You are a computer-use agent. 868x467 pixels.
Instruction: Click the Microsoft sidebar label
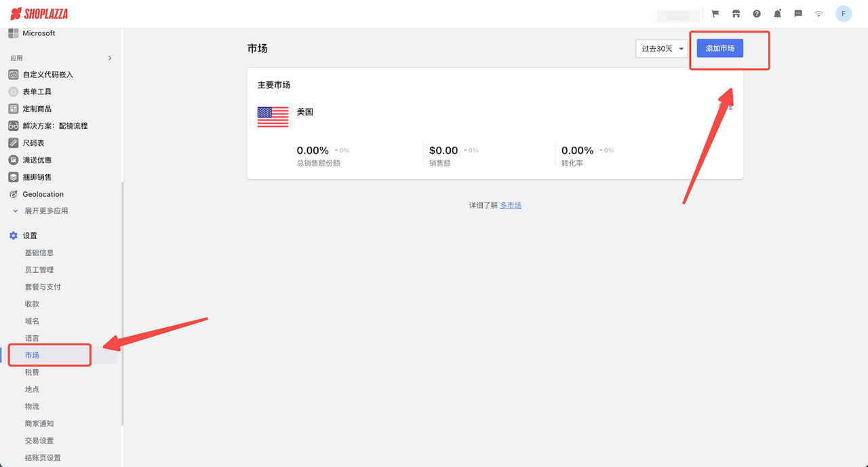click(39, 33)
